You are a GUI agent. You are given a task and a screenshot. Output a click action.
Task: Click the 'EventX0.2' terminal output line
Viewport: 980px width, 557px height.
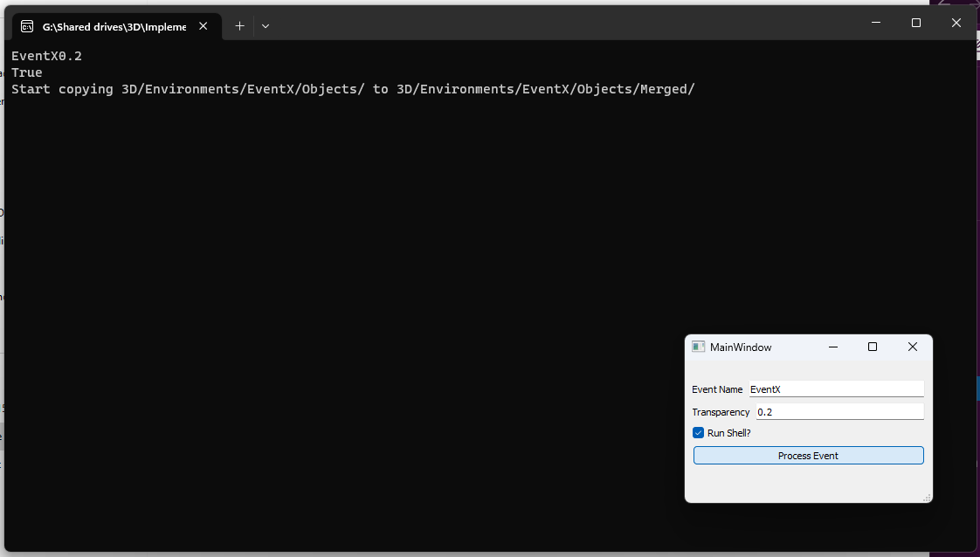[47, 56]
